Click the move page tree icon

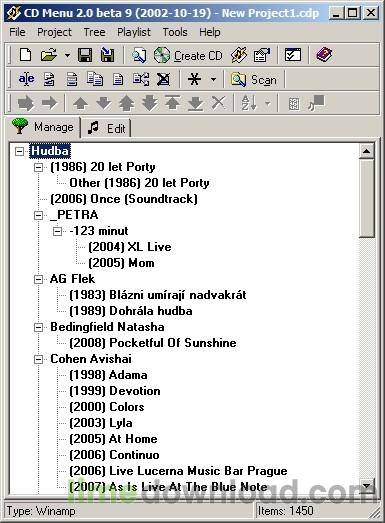tap(140, 79)
